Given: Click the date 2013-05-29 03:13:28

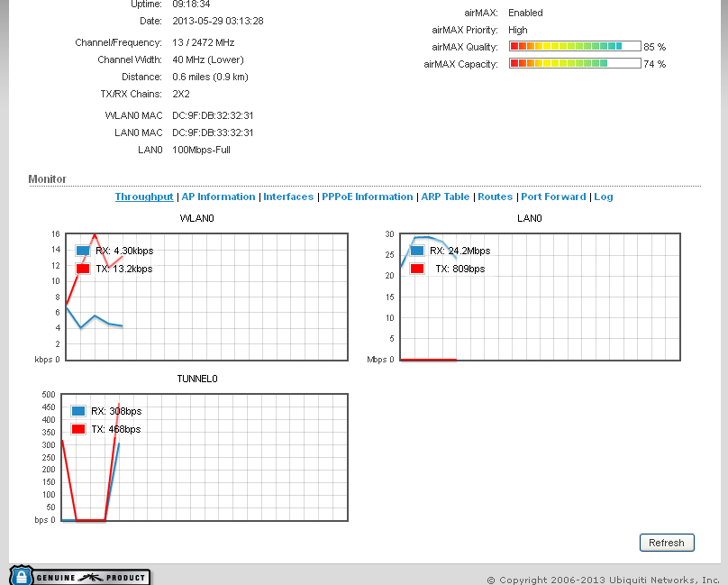Looking at the screenshot, I should pyautogui.click(x=218, y=22).
